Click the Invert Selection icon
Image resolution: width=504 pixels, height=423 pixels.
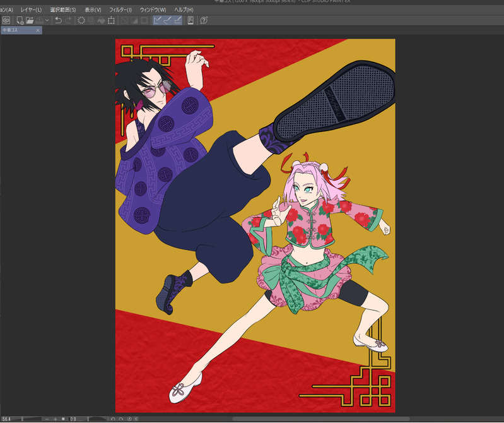[x=134, y=20]
